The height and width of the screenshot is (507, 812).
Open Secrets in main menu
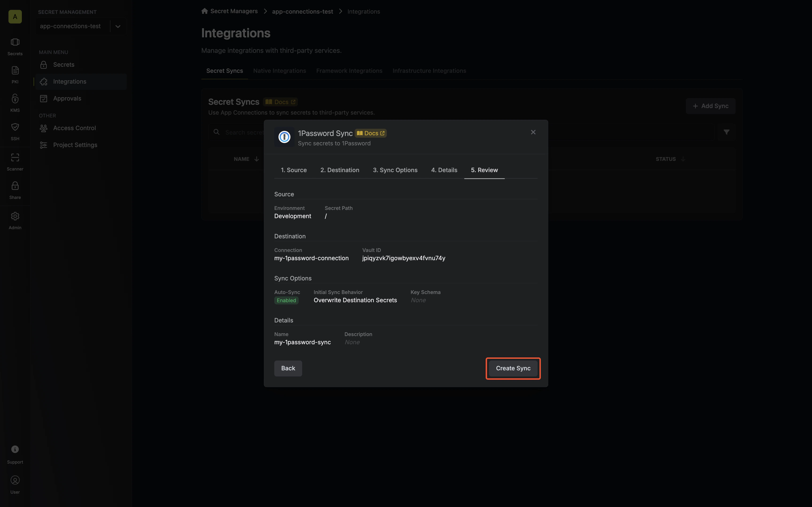[81, 65]
